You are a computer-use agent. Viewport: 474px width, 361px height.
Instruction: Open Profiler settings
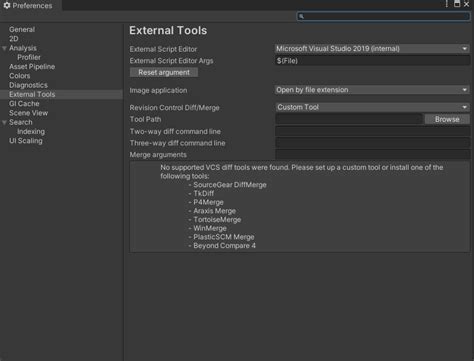point(29,57)
